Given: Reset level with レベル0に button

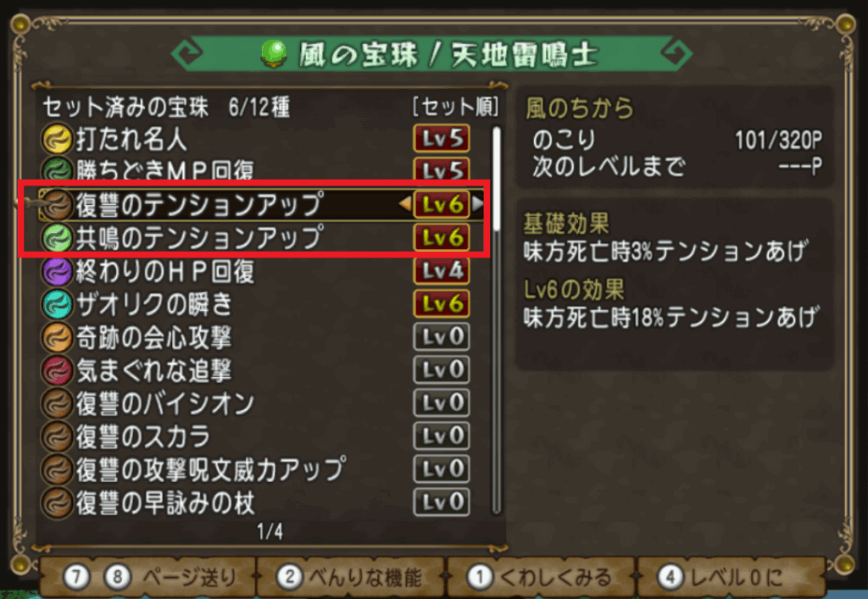Looking at the screenshot, I should [731, 578].
